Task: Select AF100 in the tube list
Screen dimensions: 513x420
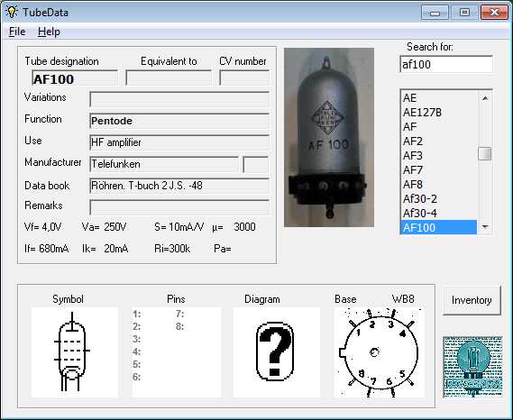Action: click(438, 227)
